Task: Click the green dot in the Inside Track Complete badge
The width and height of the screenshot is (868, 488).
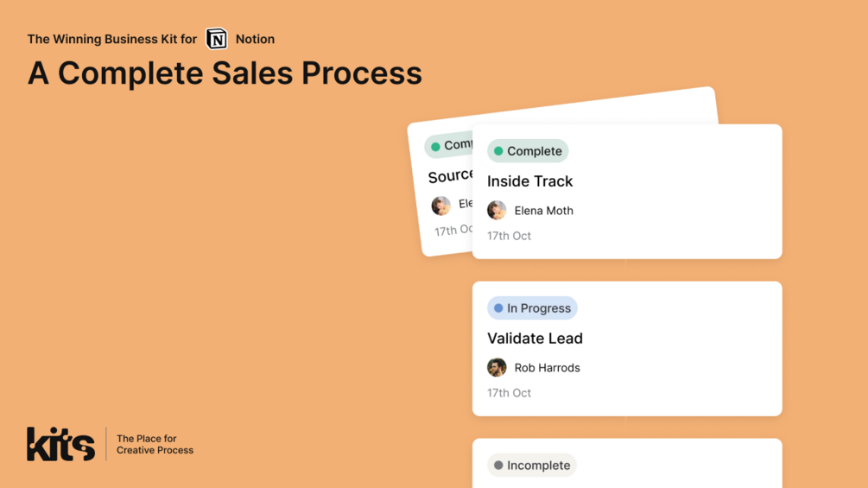Action: pos(498,151)
